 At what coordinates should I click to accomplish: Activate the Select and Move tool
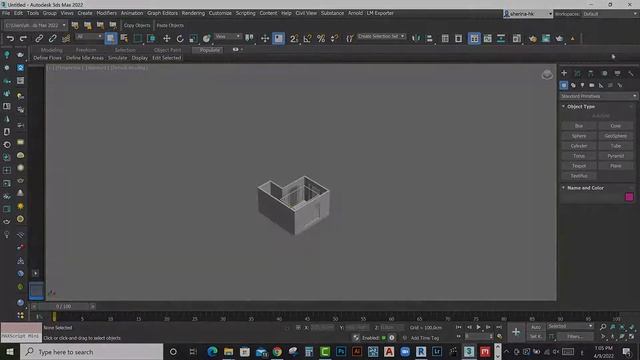pyautogui.click(x=167, y=38)
